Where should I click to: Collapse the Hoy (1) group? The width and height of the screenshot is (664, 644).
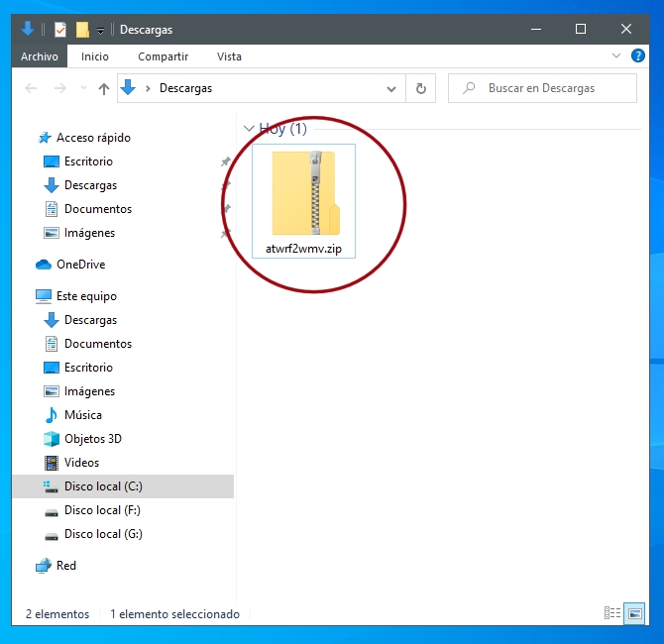248,129
